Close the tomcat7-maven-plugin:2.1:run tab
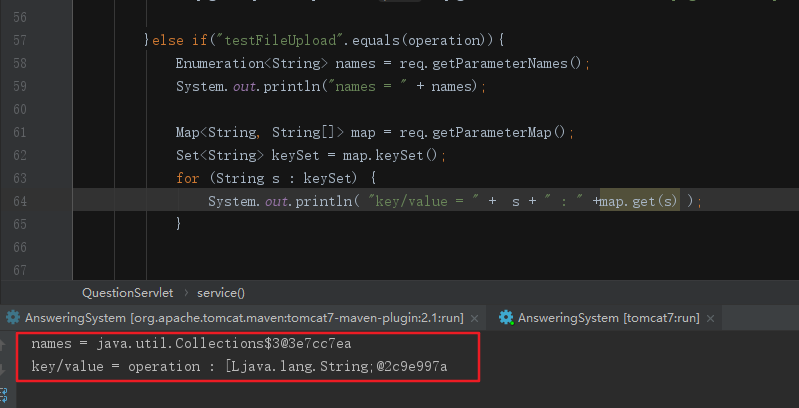Screen dimensions: 799x408 coord(474,318)
